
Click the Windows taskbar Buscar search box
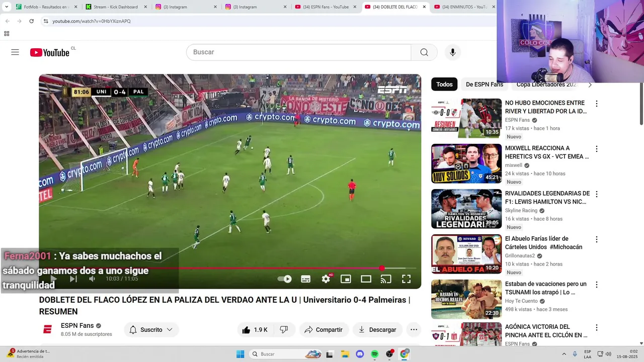(285, 354)
